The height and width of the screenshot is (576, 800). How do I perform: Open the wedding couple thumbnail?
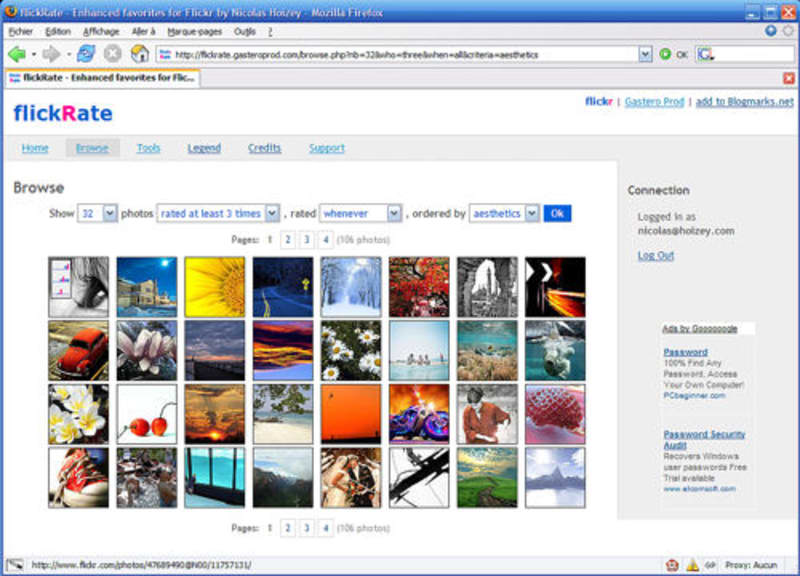(x=351, y=478)
